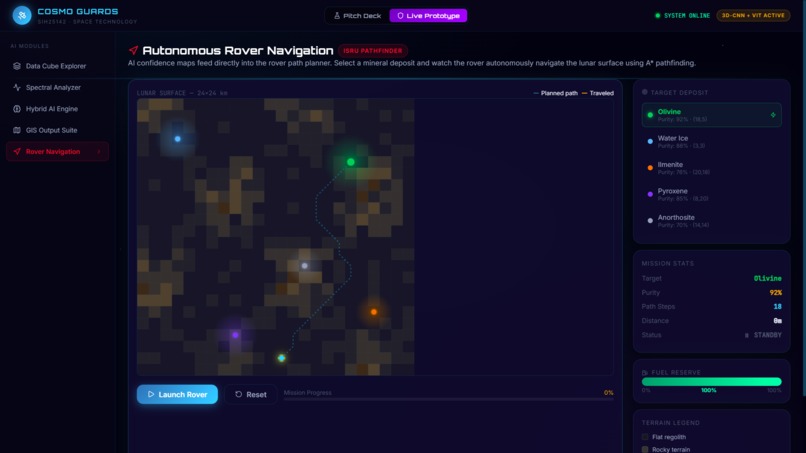Image resolution: width=806 pixels, height=453 pixels.
Task: Click the orange Ilmenite marker on map
Action: point(374,312)
